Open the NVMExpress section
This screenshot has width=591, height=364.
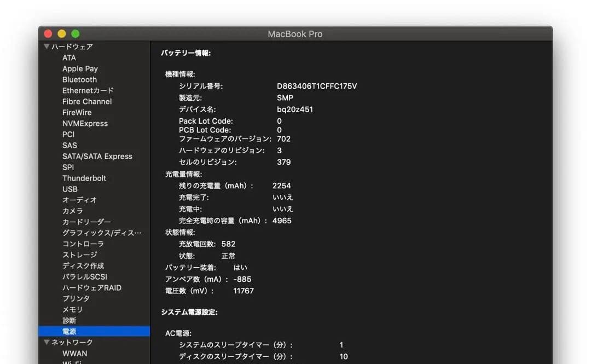[84, 123]
